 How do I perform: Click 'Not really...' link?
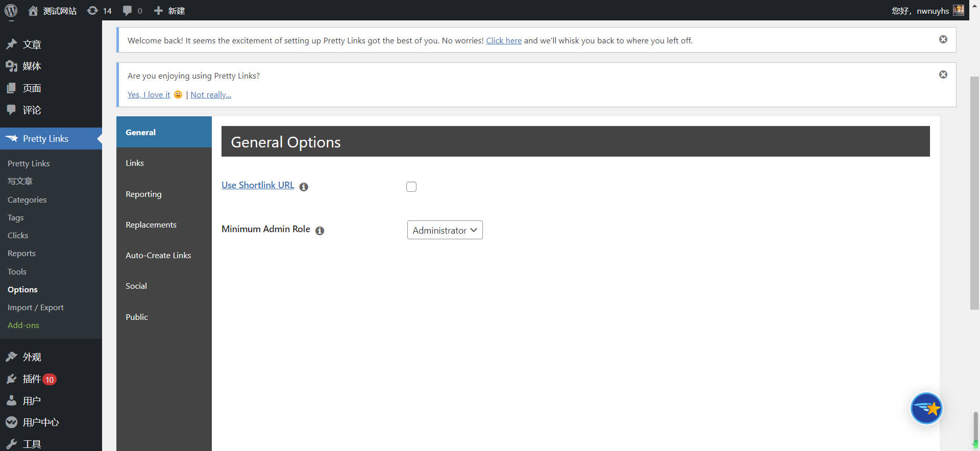(211, 94)
